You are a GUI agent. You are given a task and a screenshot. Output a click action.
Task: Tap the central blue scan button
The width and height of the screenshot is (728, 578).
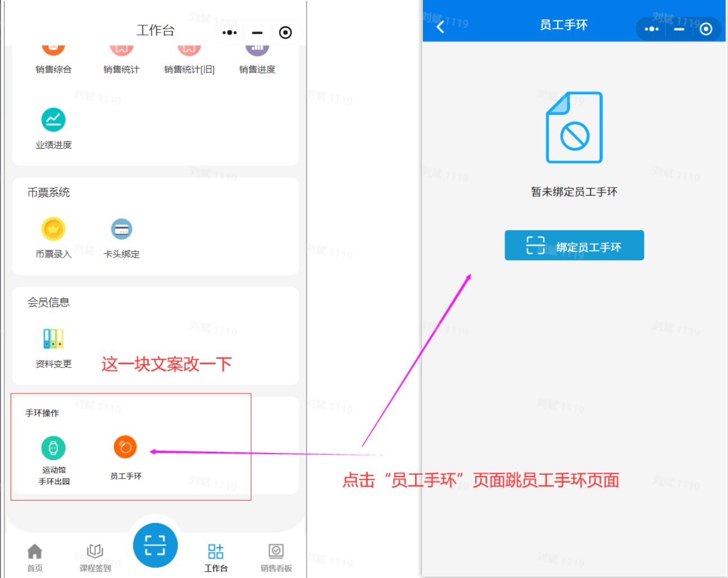pyautogui.click(x=155, y=545)
